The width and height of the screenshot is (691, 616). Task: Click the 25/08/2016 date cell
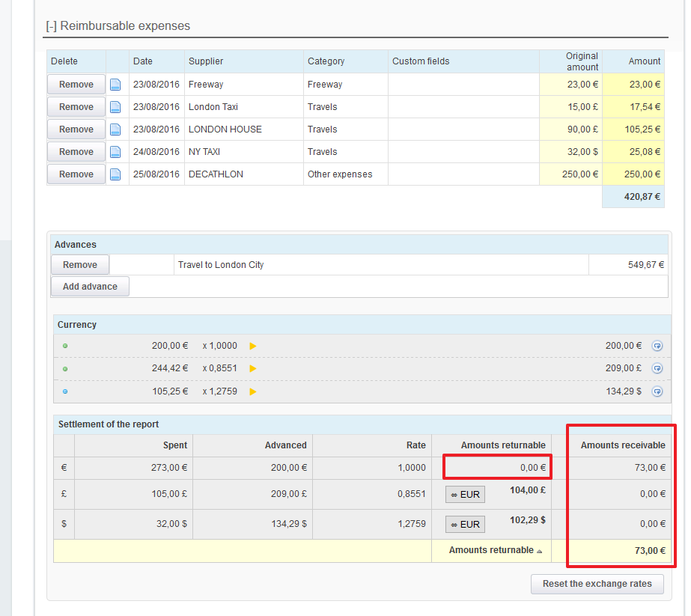156,174
